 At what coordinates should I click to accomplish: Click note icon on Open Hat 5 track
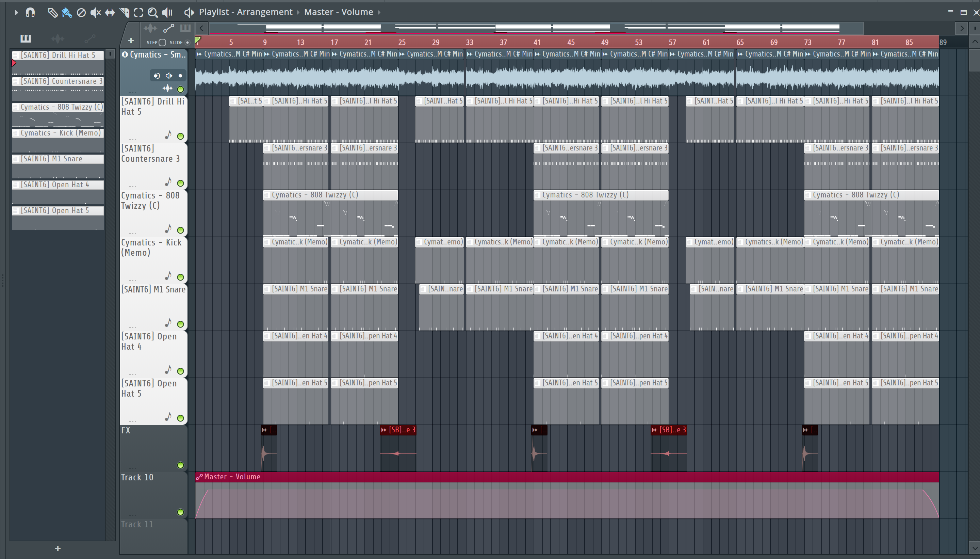[168, 417]
